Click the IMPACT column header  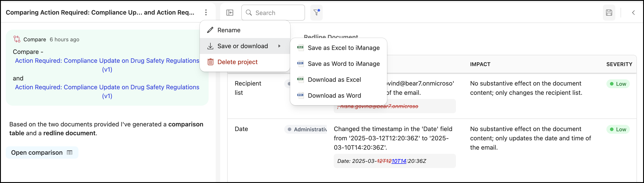click(480, 64)
